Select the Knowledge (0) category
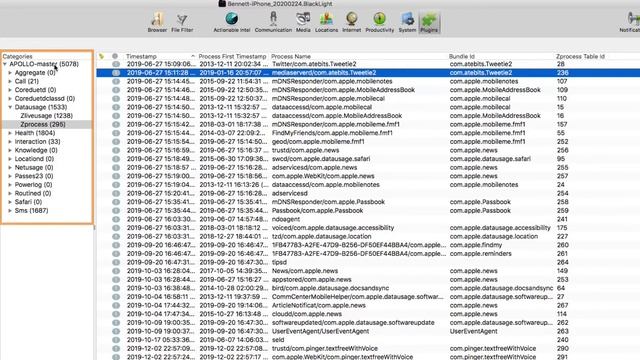 tap(36, 150)
